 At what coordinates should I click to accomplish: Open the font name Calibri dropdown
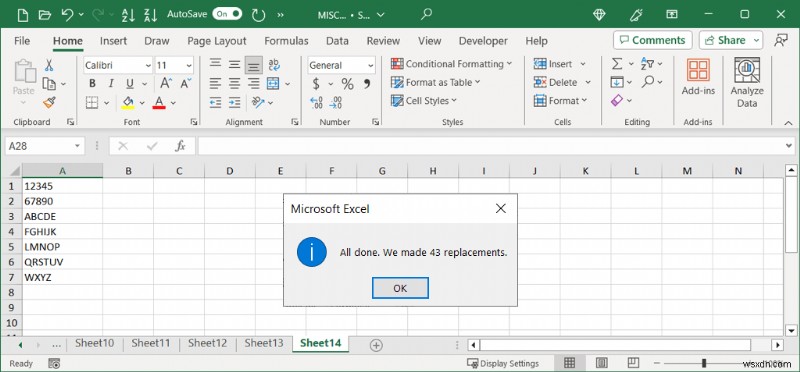click(x=148, y=65)
